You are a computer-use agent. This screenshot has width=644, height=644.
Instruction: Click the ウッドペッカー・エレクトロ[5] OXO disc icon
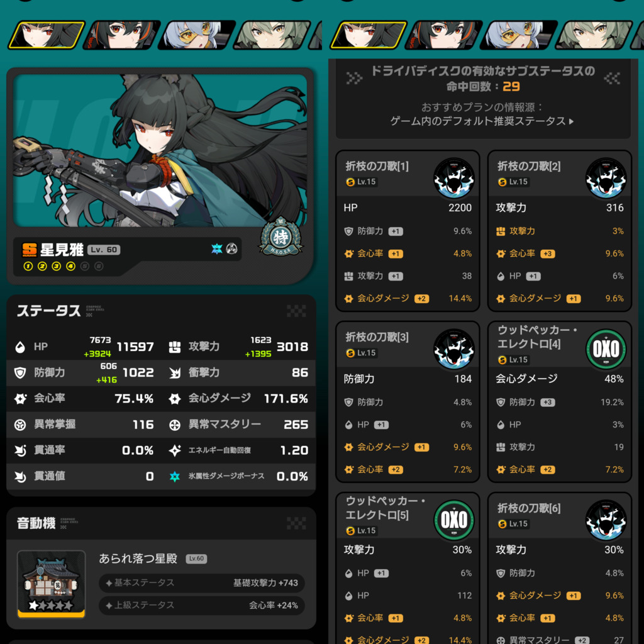click(x=454, y=520)
